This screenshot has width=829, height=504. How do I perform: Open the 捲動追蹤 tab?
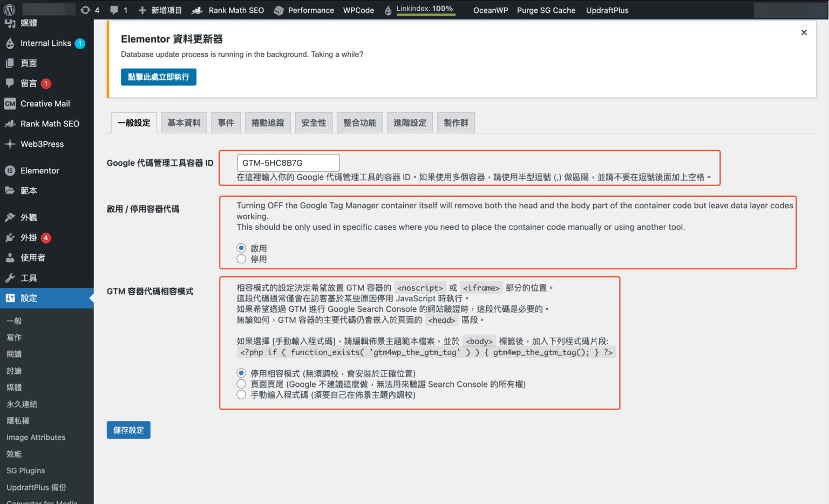[x=268, y=122]
